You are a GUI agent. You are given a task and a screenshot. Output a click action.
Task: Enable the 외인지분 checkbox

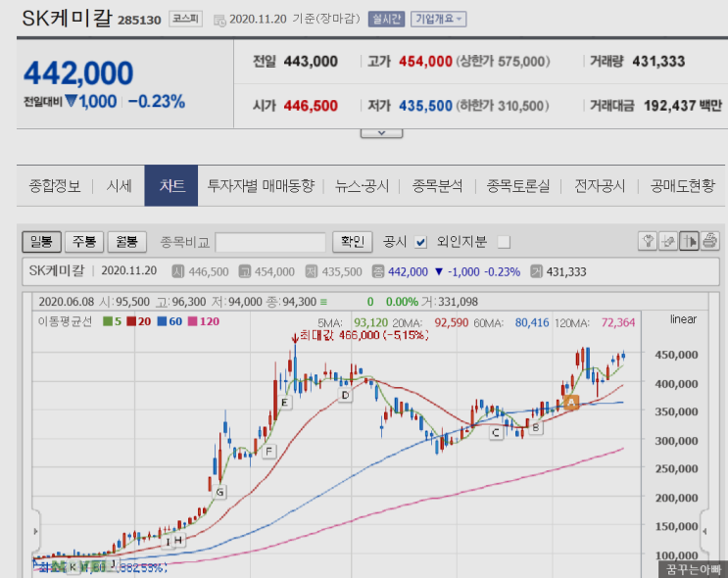pyautogui.click(x=504, y=242)
